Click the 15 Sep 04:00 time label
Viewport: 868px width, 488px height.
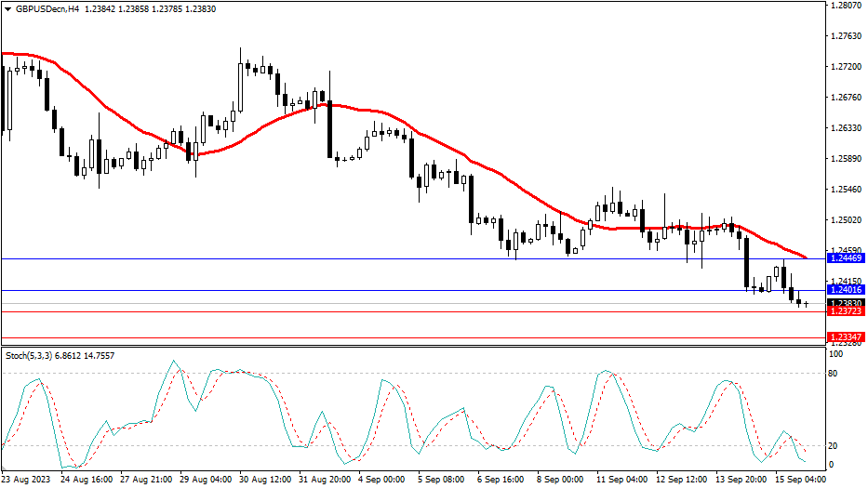point(800,480)
